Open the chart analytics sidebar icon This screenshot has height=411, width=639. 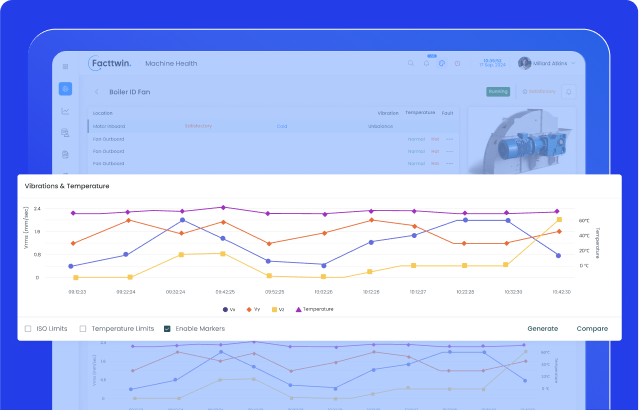click(x=65, y=111)
